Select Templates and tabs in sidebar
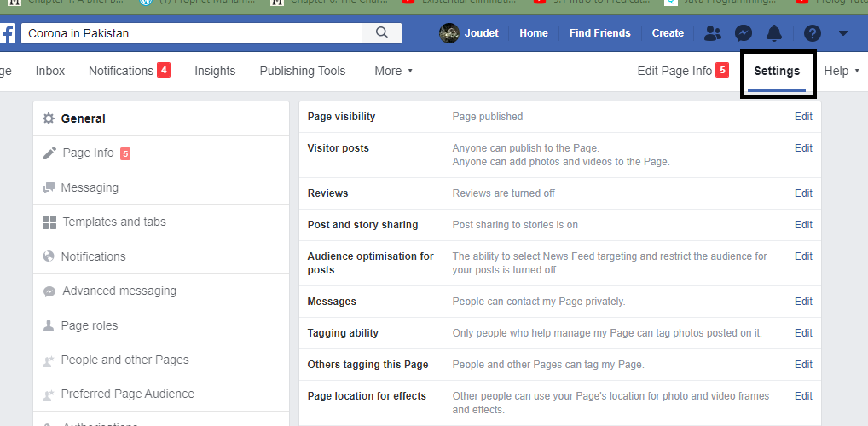Image resolution: width=868 pixels, height=426 pixels. tap(161, 222)
